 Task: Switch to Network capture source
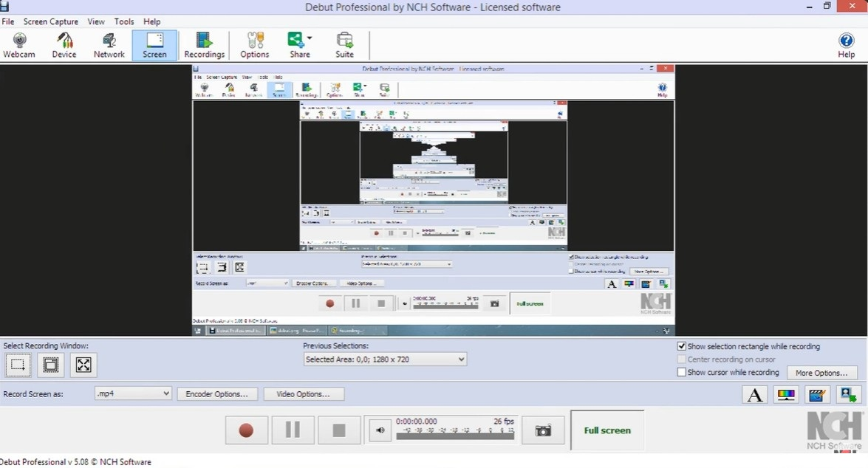tap(109, 45)
